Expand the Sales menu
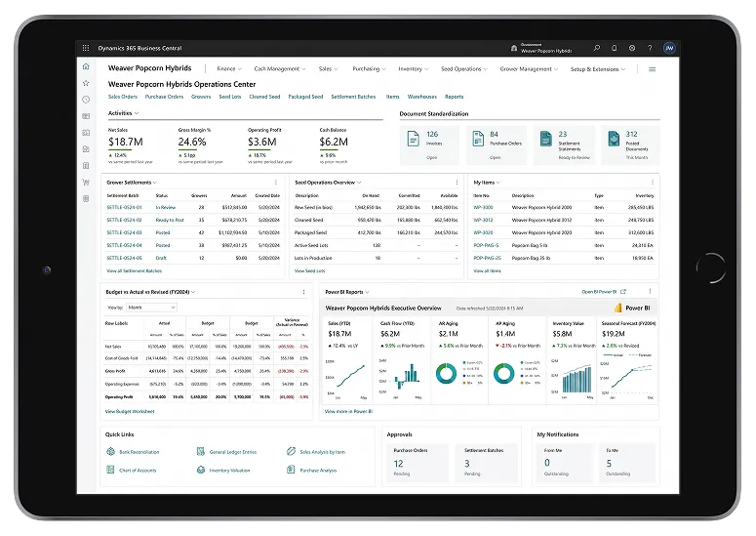The width and height of the screenshot is (756, 536). pyautogui.click(x=328, y=69)
